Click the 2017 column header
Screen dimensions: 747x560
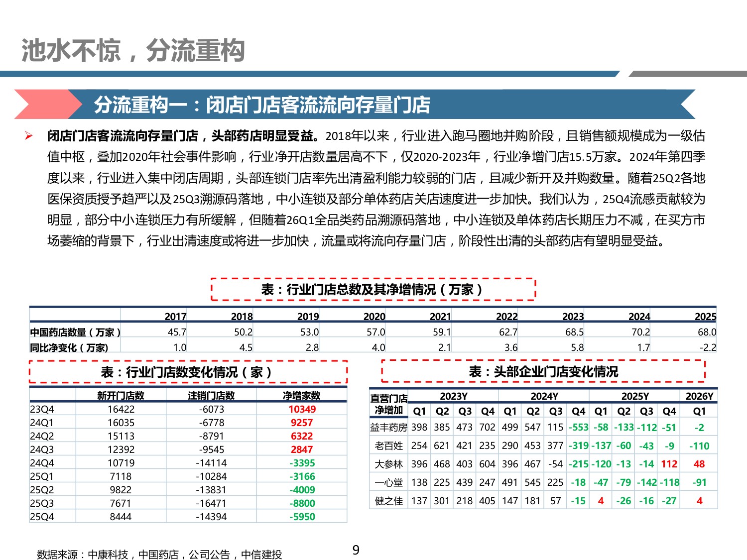[x=175, y=317]
